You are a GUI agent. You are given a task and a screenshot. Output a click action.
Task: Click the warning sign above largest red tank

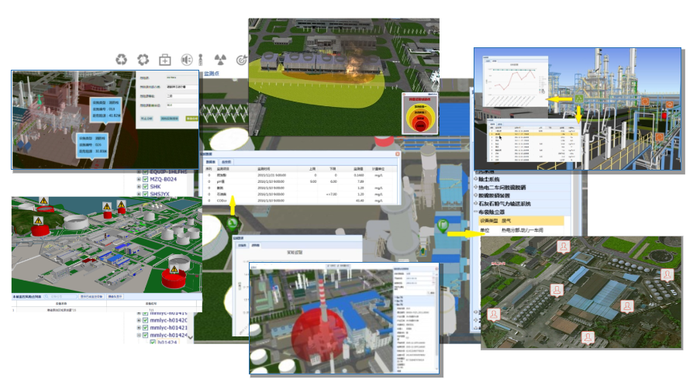tap(175, 269)
